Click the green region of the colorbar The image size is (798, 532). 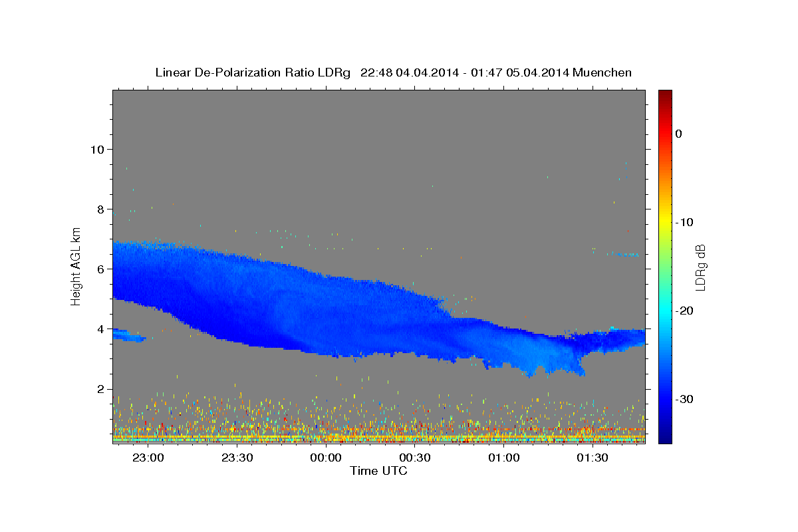tap(665, 266)
